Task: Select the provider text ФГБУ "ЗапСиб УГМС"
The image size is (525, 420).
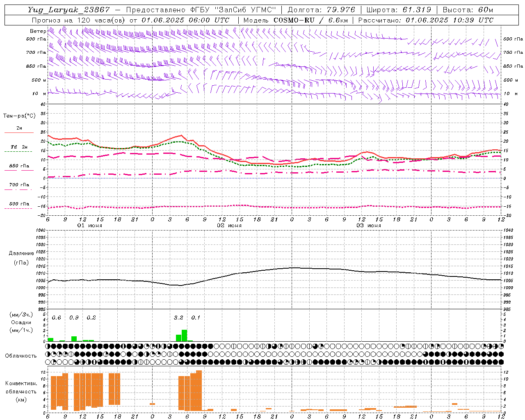Action: click(x=234, y=10)
